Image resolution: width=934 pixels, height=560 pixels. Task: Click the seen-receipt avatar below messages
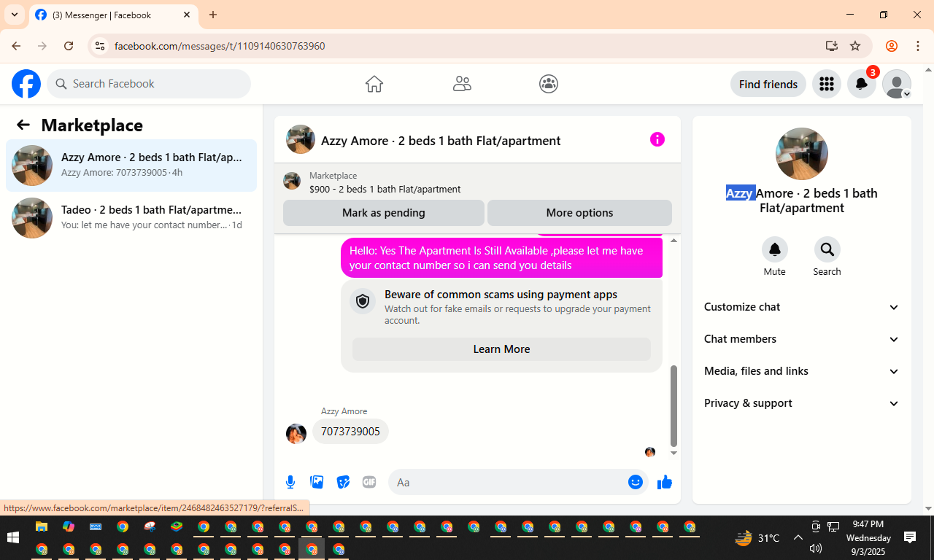pos(650,452)
